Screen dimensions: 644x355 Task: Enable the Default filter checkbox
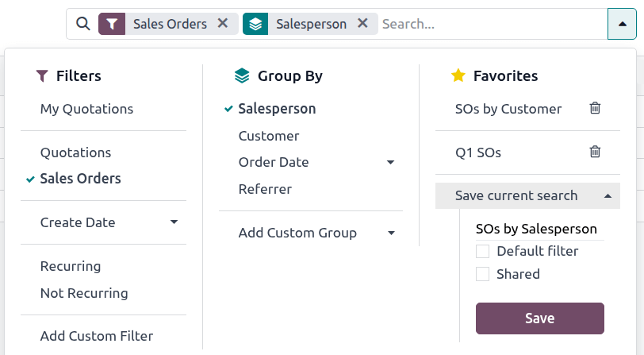[x=482, y=252]
